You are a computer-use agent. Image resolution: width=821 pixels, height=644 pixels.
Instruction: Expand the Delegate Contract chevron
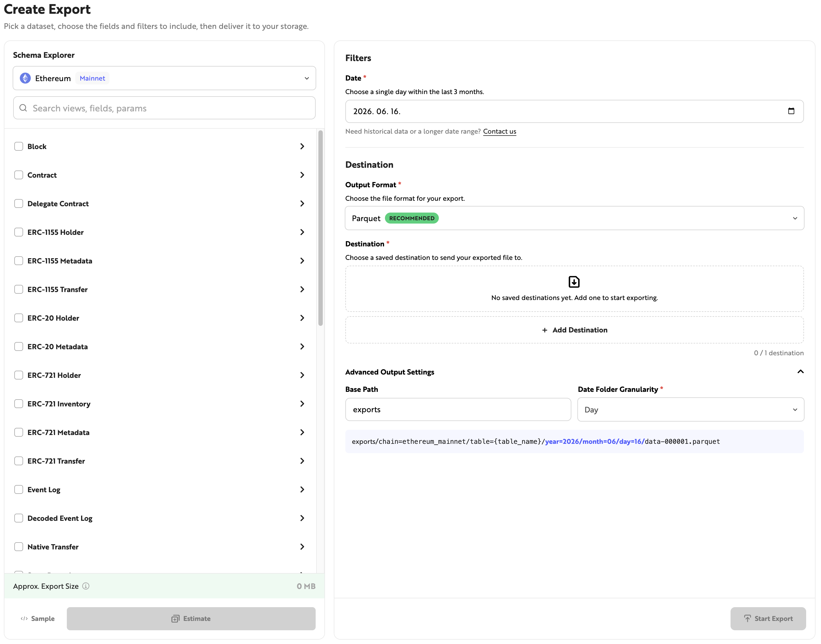click(302, 203)
